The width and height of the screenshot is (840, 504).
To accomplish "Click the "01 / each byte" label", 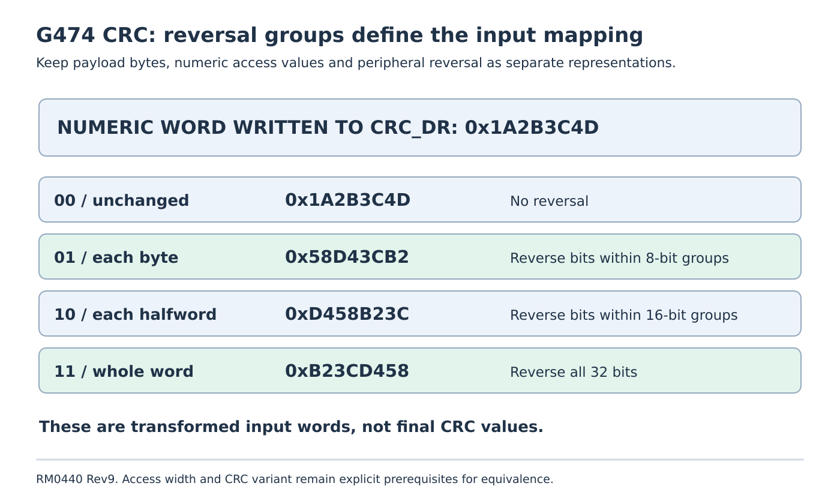I will click(x=116, y=257).
